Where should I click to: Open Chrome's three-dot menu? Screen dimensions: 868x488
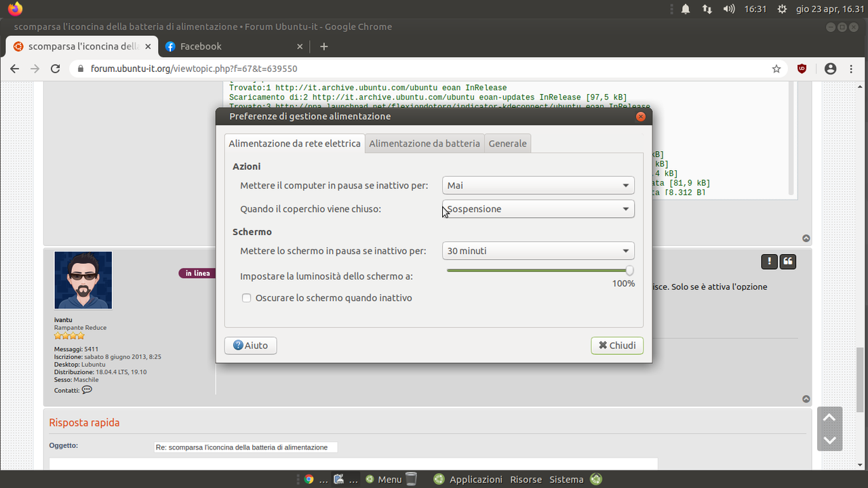[x=851, y=68]
